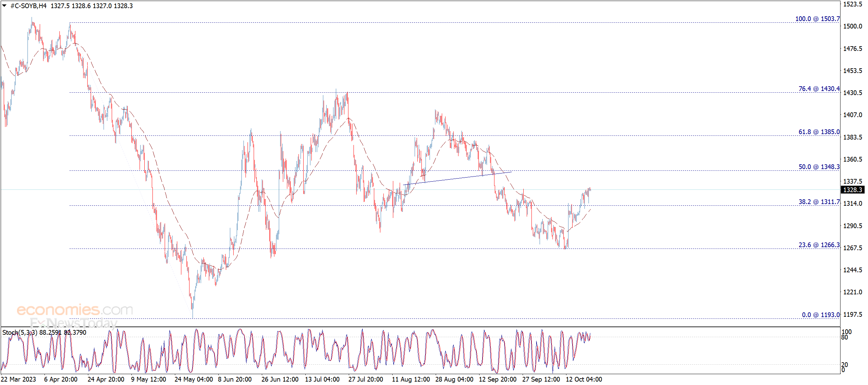Select the 76.4 @ 1430.4 Fibonacci label
Image resolution: width=868 pixels, height=385 pixels.
point(819,89)
